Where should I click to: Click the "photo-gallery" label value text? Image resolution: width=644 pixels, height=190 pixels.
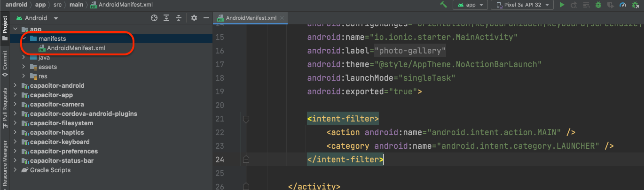coord(410,51)
